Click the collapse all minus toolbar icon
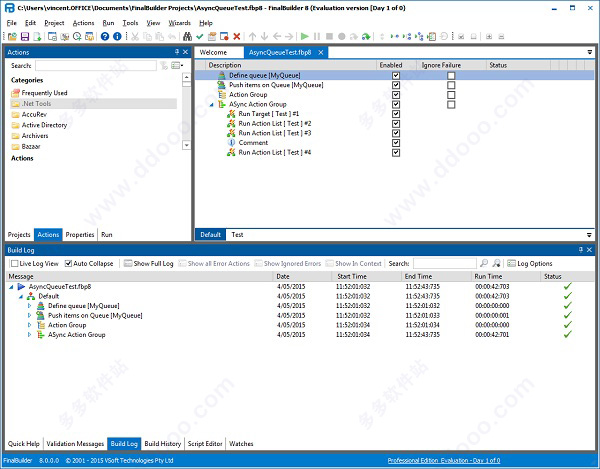The width and height of the screenshot is (600, 469). [501, 36]
